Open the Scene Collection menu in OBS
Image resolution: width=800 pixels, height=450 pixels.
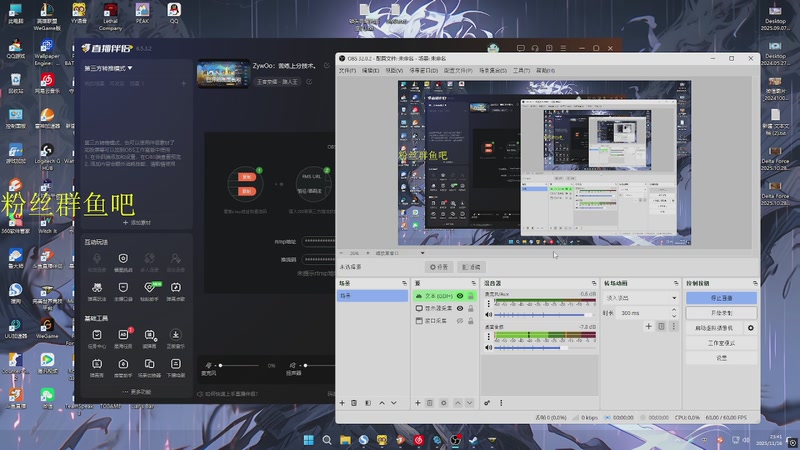tap(493, 70)
